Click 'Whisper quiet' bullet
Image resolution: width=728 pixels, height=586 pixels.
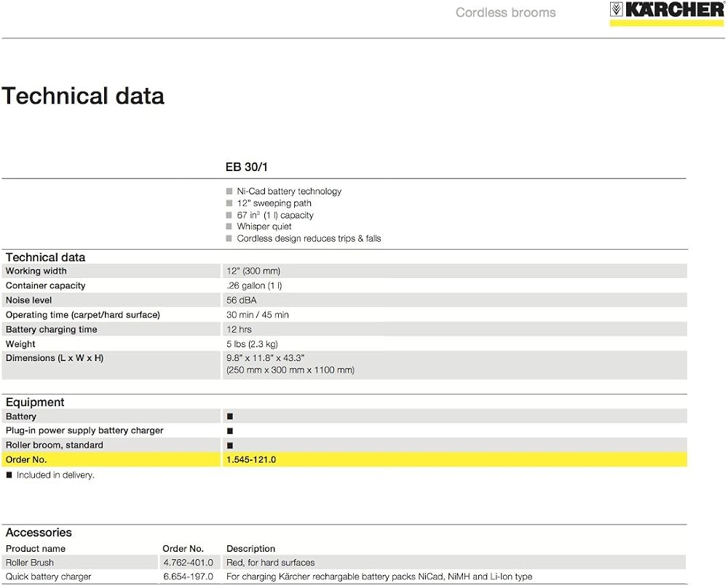click(264, 226)
